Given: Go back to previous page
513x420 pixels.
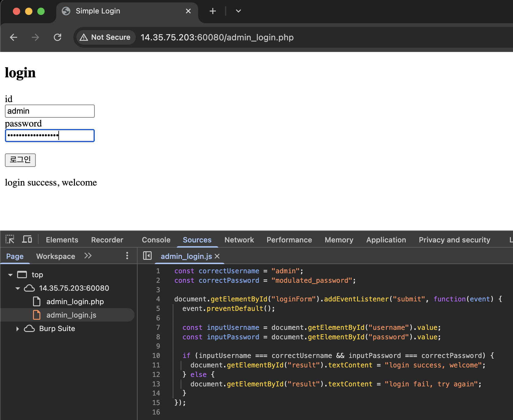Looking at the screenshot, I should coord(14,37).
